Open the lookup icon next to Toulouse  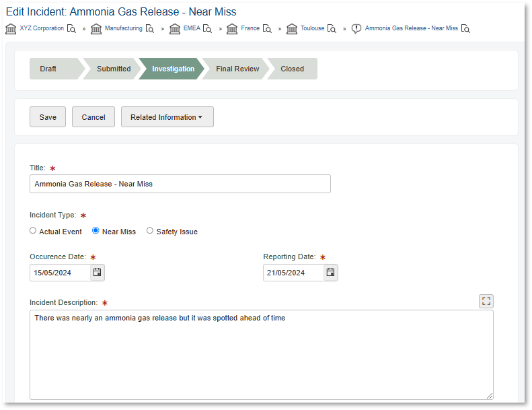tap(332, 29)
